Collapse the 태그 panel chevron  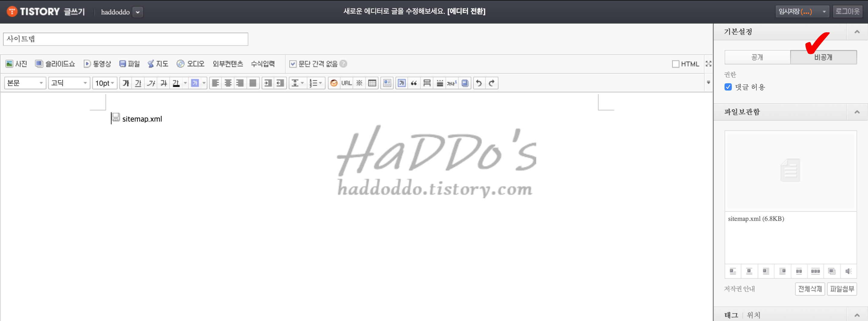pos(857,315)
